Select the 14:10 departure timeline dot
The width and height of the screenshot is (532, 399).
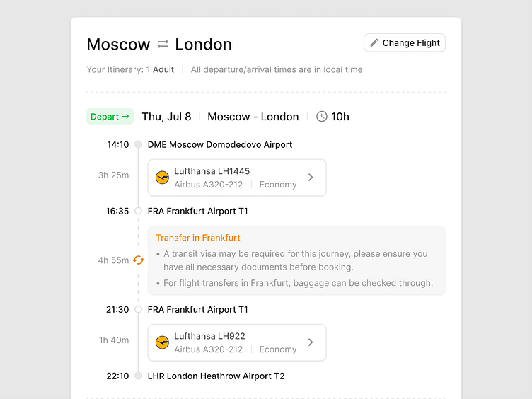139,145
